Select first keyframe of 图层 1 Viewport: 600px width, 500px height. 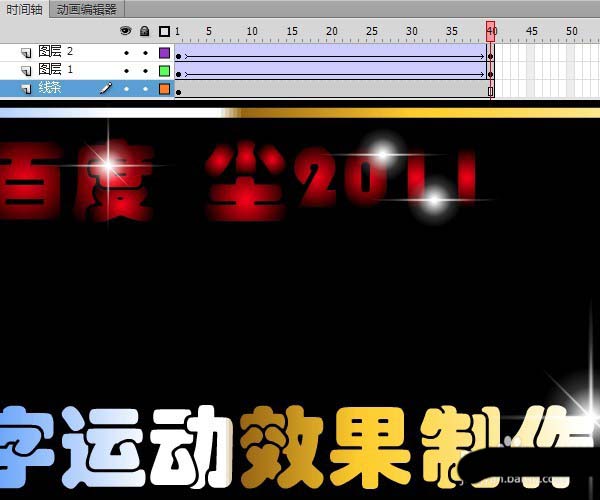[x=178, y=74]
